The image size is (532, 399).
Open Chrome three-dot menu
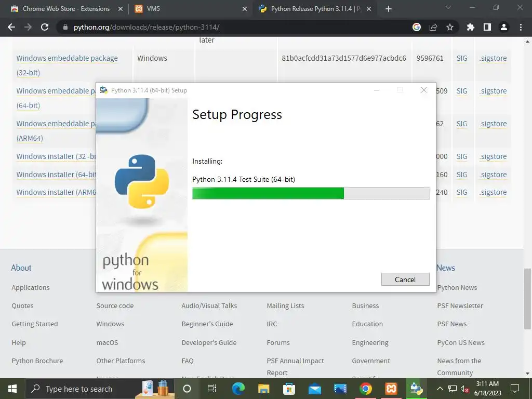click(521, 27)
